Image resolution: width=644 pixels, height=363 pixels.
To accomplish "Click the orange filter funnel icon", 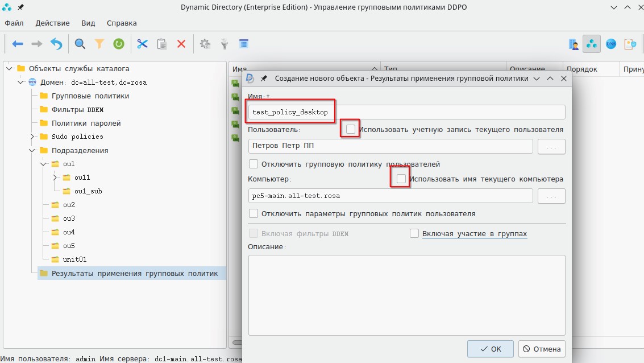I will pyautogui.click(x=99, y=44).
